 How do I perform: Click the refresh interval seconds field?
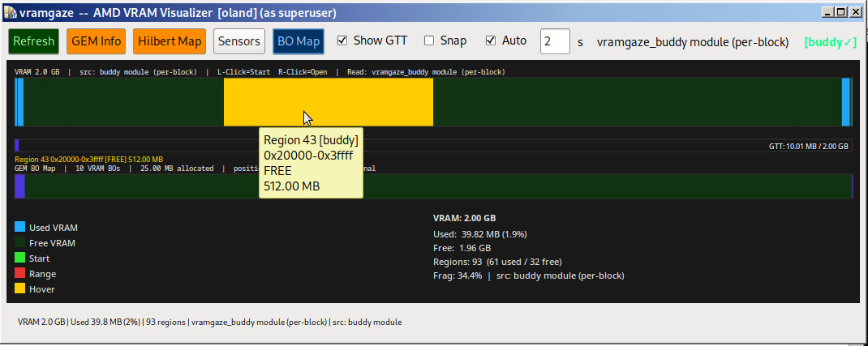click(555, 41)
